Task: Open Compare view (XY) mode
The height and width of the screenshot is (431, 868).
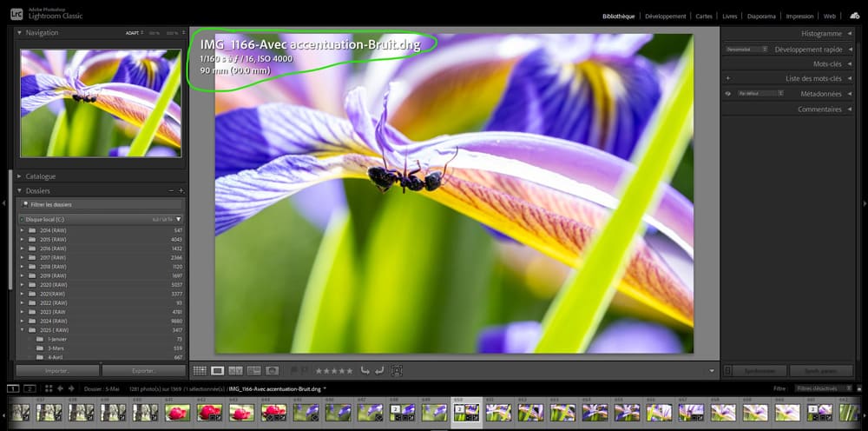Action: point(236,370)
